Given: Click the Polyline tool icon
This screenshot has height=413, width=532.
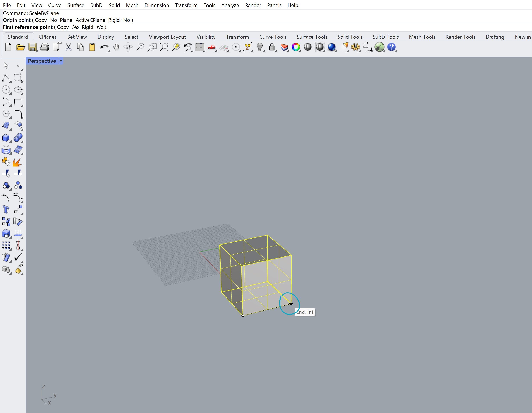Looking at the screenshot, I should click(x=6, y=78).
